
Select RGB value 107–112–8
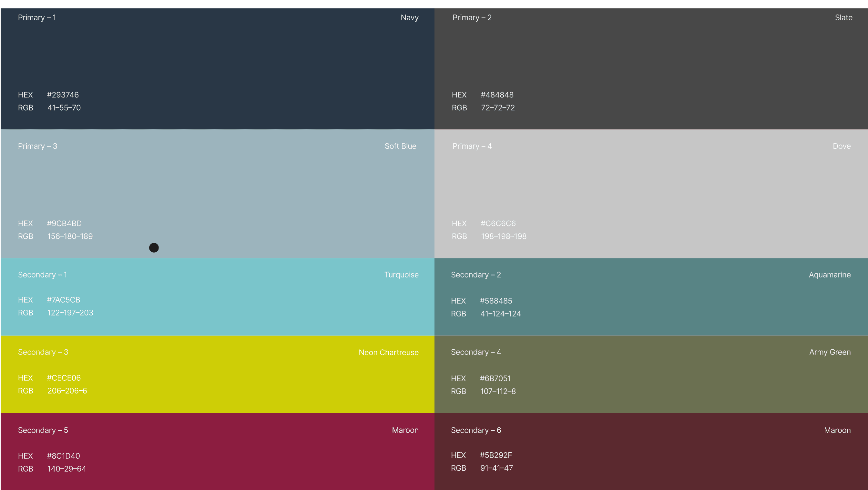pos(498,392)
